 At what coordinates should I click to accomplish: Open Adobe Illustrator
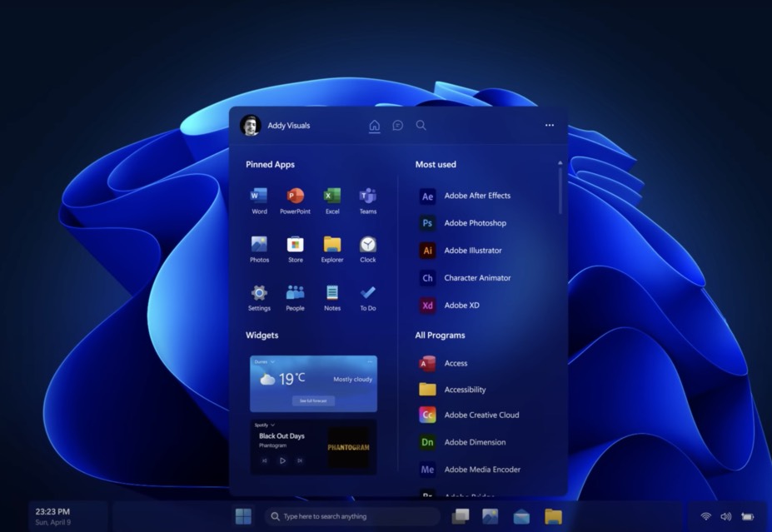click(475, 251)
